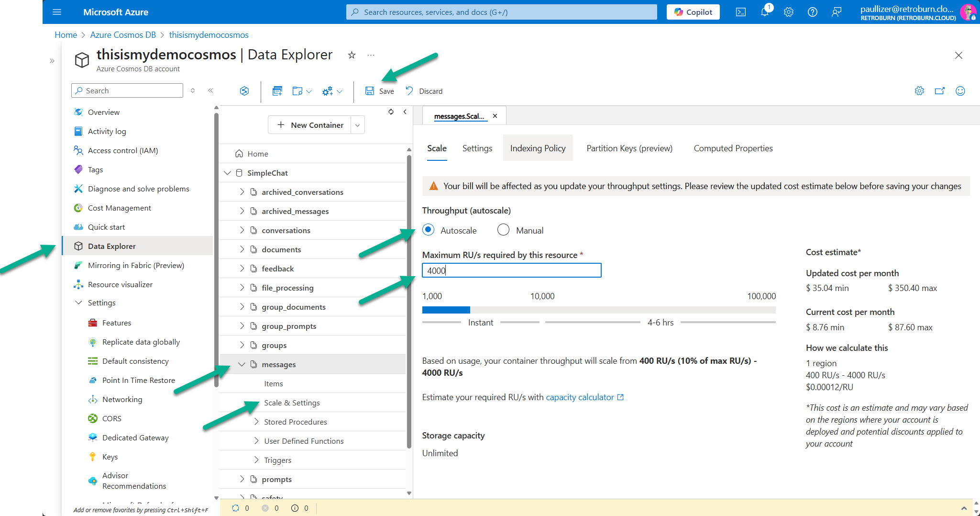Expand the collapsed portal side panel
The height and width of the screenshot is (516, 980).
click(52, 61)
